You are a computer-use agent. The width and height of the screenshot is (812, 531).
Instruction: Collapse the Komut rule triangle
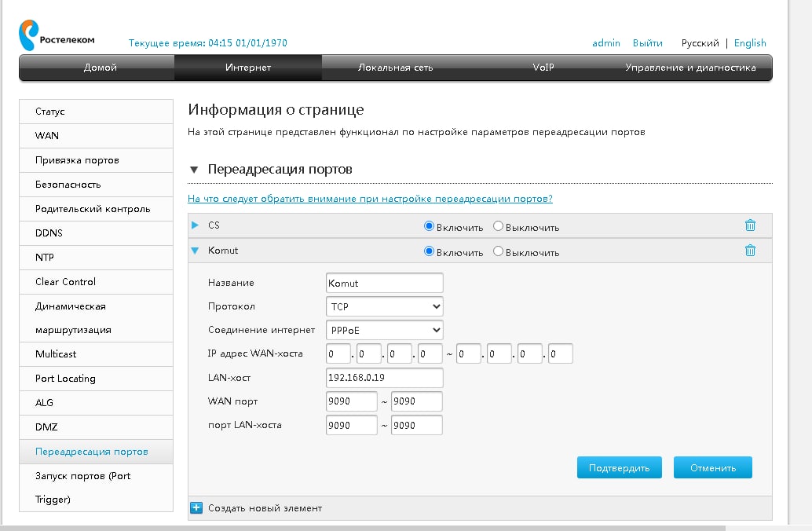(x=196, y=251)
